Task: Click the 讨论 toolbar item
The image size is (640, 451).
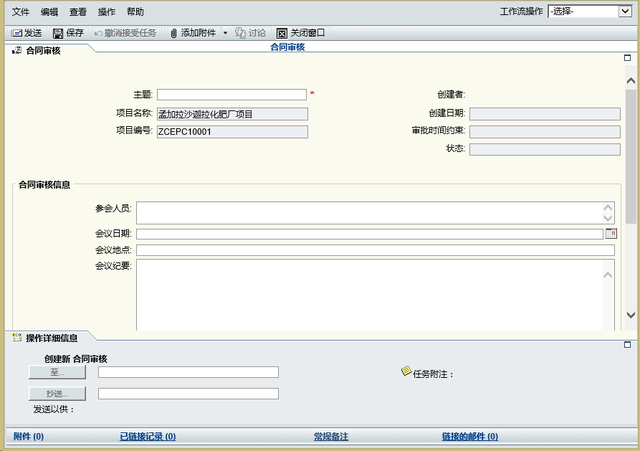Action: [x=250, y=33]
